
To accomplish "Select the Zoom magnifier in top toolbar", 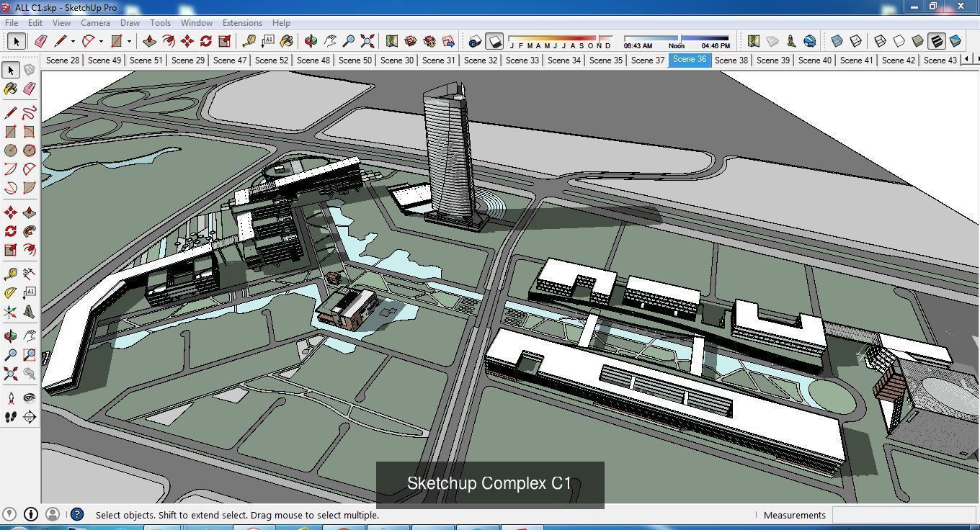I will (349, 41).
